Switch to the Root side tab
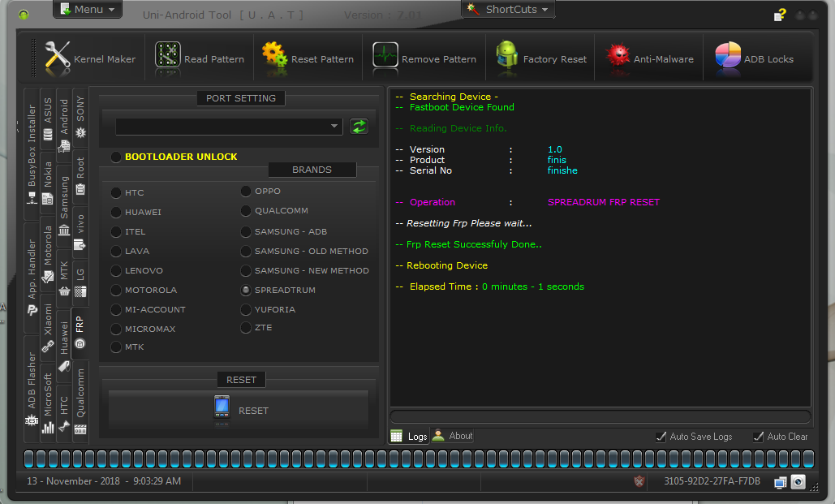 [x=80, y=175]
